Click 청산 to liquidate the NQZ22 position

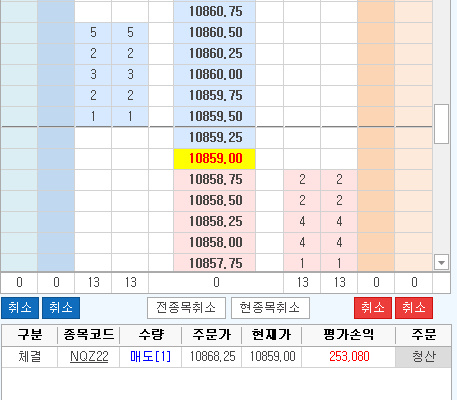[423, 357]
